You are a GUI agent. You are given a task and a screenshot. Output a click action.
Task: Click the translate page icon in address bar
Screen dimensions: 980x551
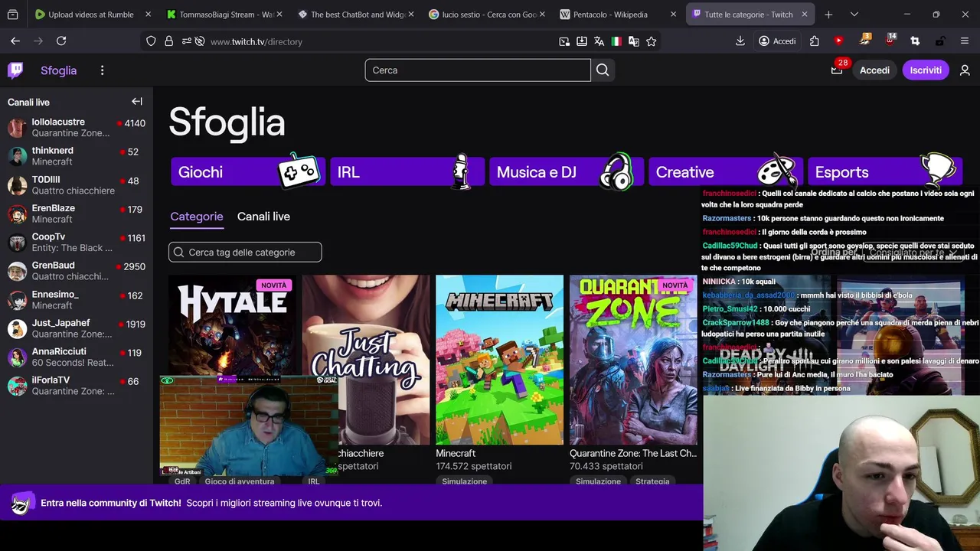coord(599,41)
